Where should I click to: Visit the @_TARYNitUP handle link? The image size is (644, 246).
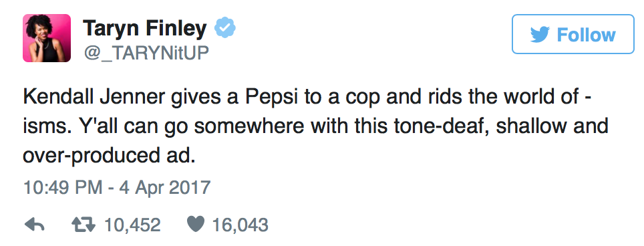click(146, 53)
